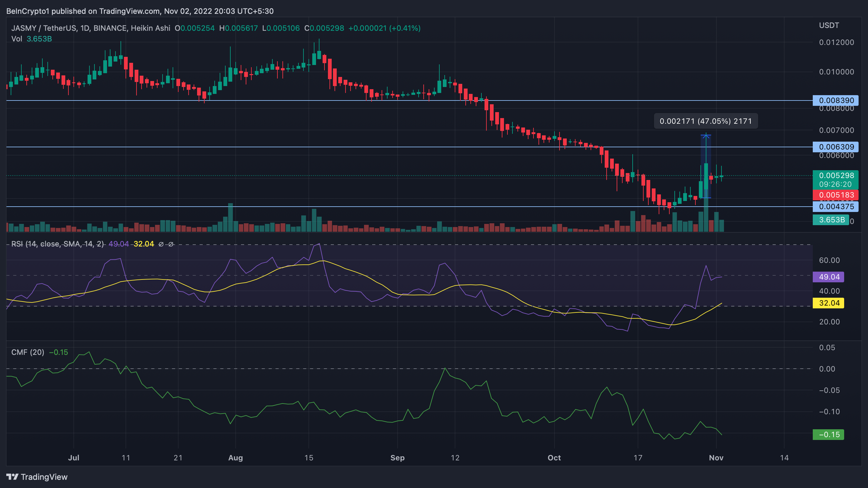Image resolution: width=868 pixels, height=488 pixels.
Task: Open the RSI (14, close, SMA, 14, 2) legend
Action: (57, 244)
